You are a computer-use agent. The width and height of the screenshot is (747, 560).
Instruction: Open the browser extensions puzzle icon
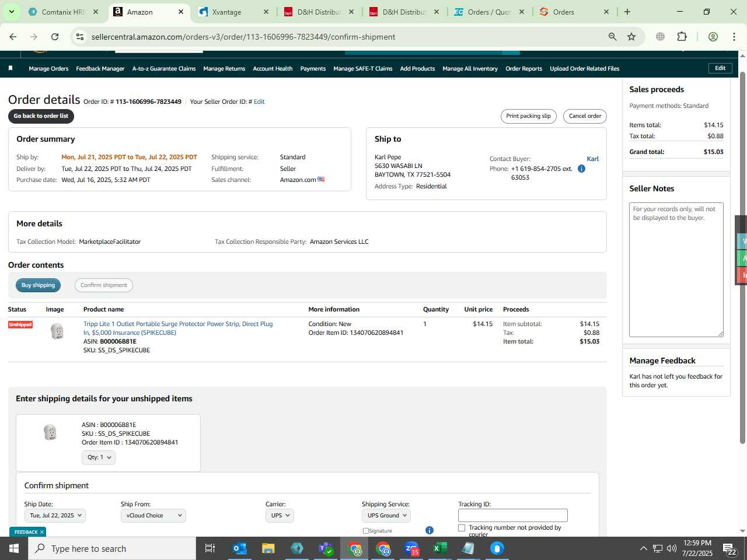(682, 37)
